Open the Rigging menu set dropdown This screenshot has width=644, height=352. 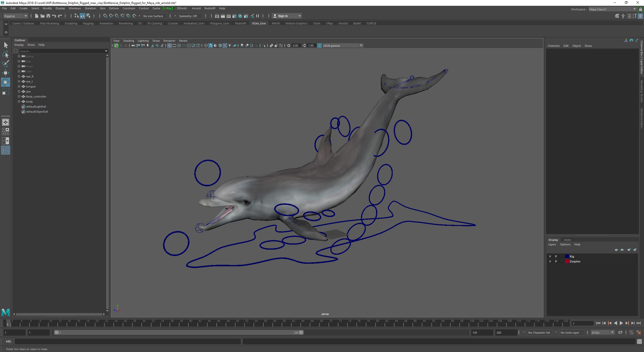tap(15, 16)
